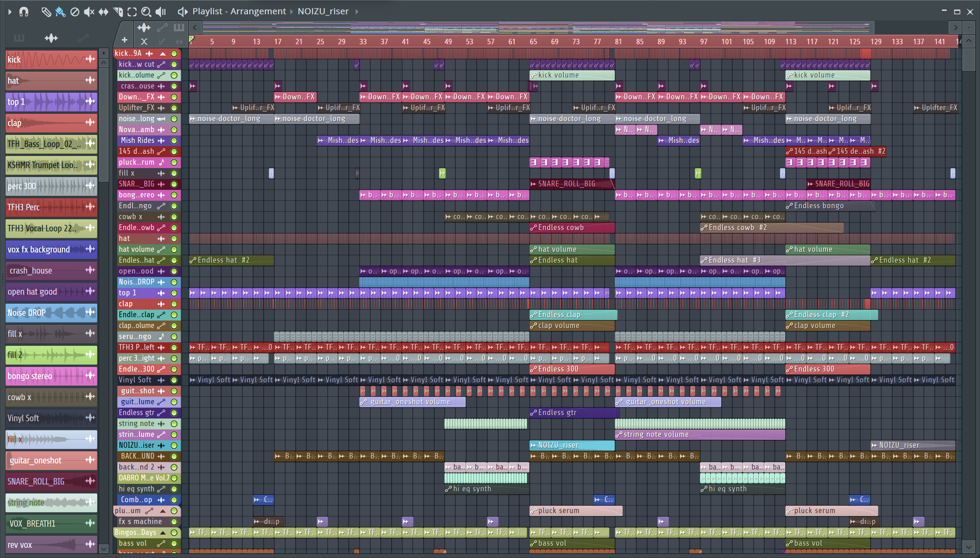The height and width of the screenshot is (558, 980).
Task: Show pattern piano-key filter in picker
Action: (19, 38)
